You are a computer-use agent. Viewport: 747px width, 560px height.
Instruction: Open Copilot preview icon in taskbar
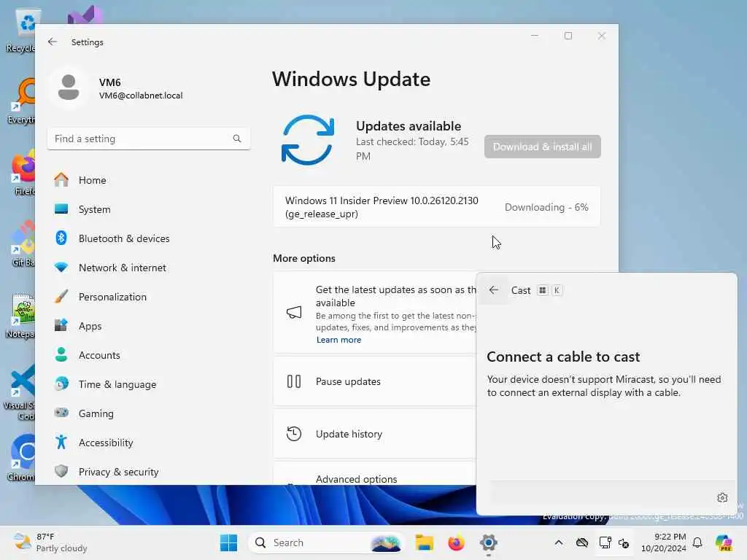coord(724,542)
